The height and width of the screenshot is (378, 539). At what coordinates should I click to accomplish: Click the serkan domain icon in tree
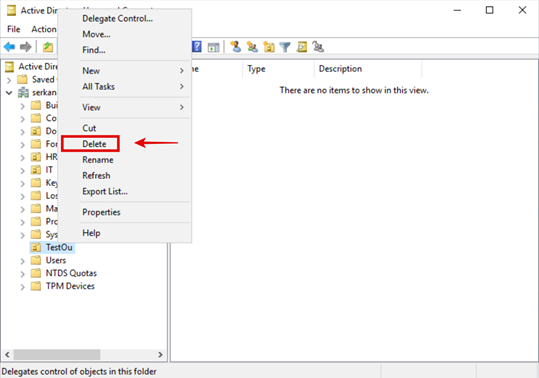[x=23, y=92]
